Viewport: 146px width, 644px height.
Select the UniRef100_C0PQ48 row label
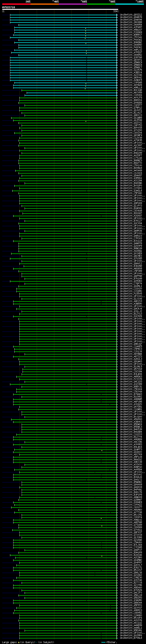(x=131, y=82)
